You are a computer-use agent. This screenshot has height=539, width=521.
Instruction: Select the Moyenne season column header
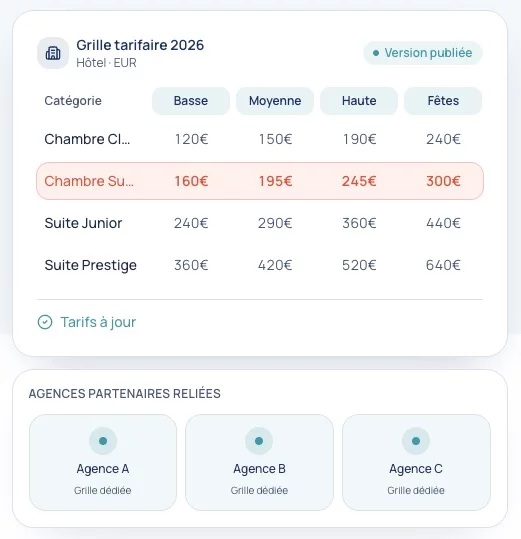tap(275, 101)
